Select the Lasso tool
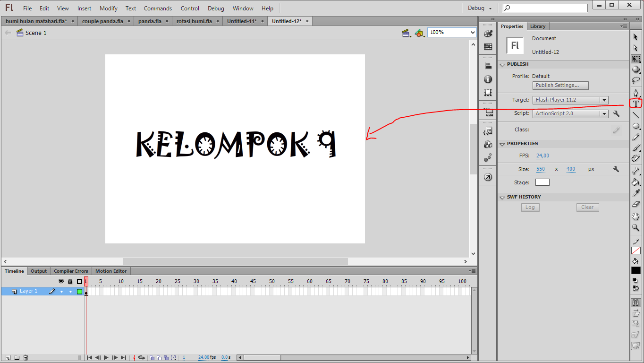 pos(636,80)
